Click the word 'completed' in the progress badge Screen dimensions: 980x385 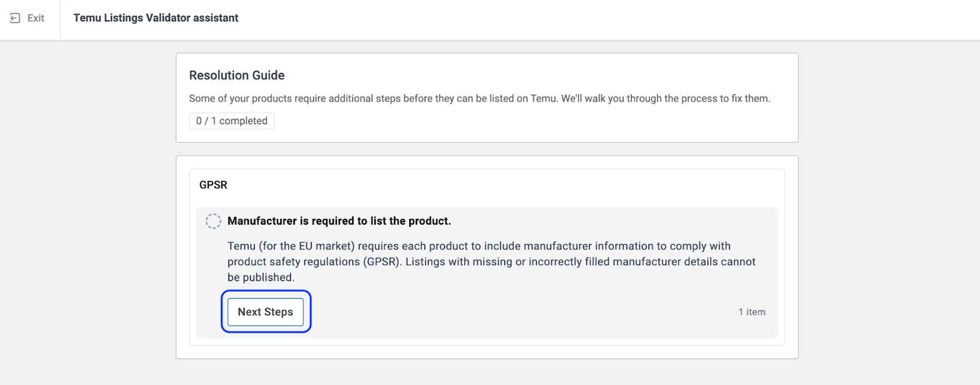click(x=243, y=121)
